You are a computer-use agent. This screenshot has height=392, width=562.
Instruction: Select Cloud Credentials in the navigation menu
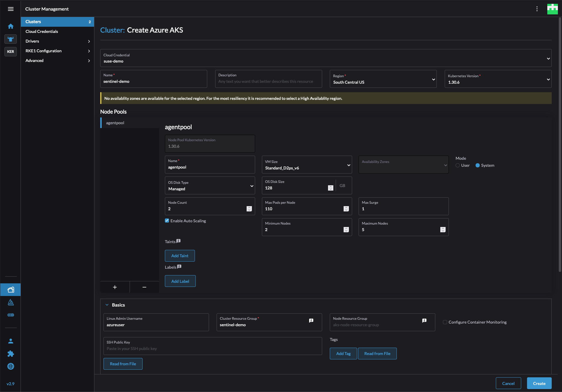tap(42, 31)
